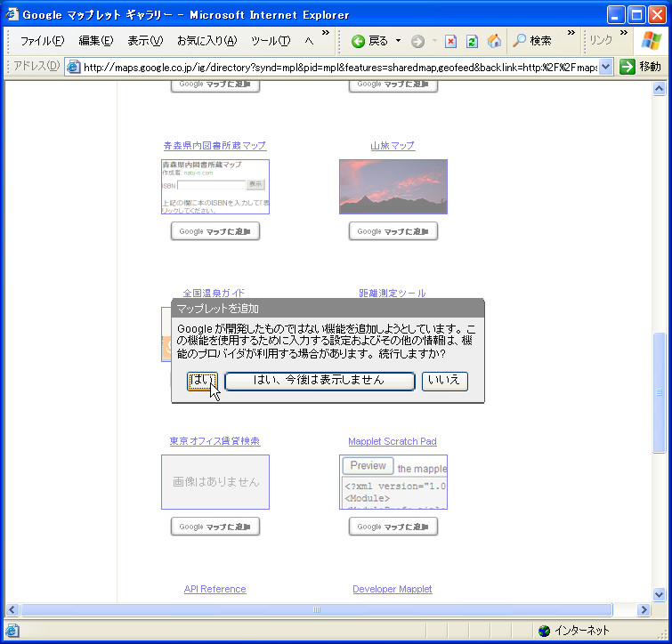Click the はい button in dialog
This screenshot has height=644, width=672.
pyautogui.click(x=202, y=381)
